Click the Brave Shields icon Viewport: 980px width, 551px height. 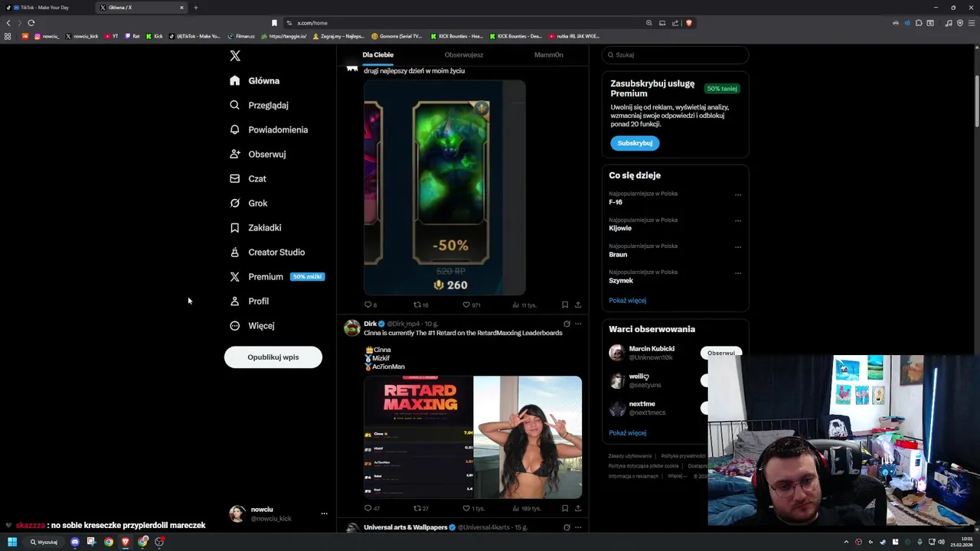[689, 23]
